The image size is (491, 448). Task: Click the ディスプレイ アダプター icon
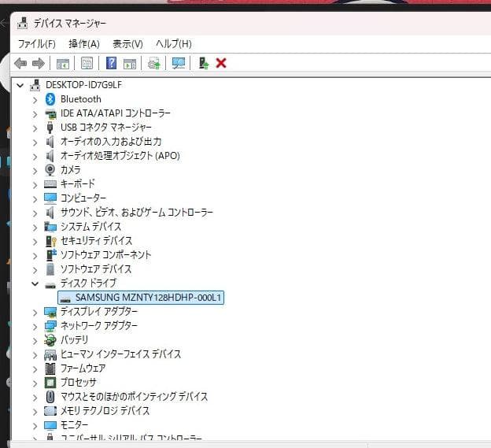click(50, 312)
